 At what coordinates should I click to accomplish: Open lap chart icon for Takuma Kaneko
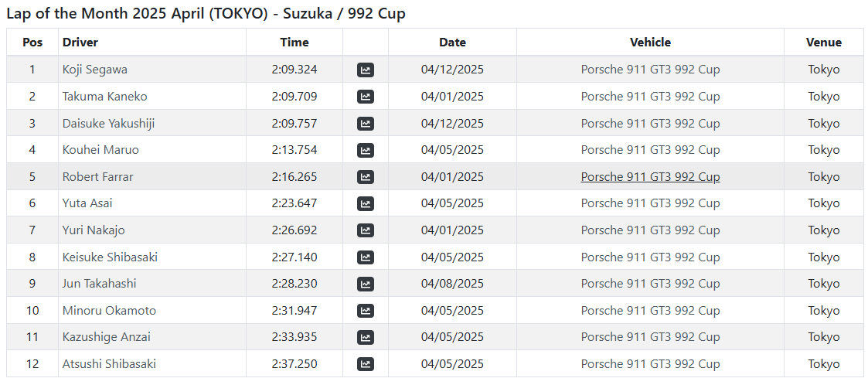pyautogui.click(x=366, y=97)
